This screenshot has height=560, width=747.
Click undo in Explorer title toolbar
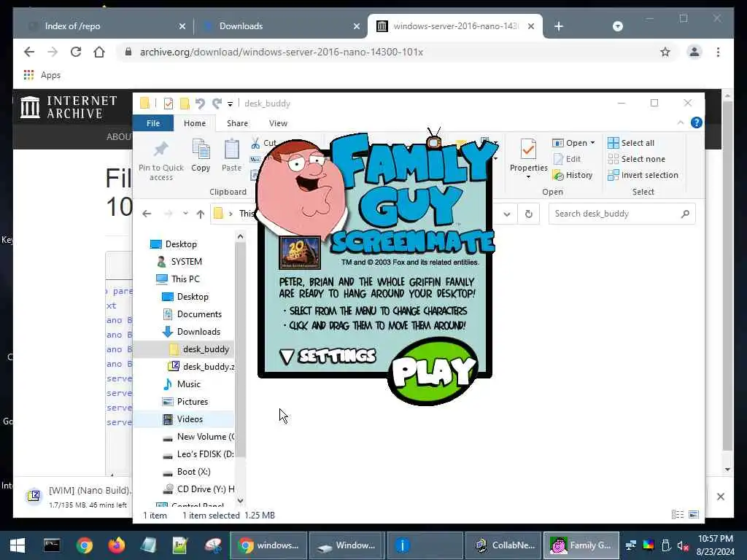pos(200,104)
